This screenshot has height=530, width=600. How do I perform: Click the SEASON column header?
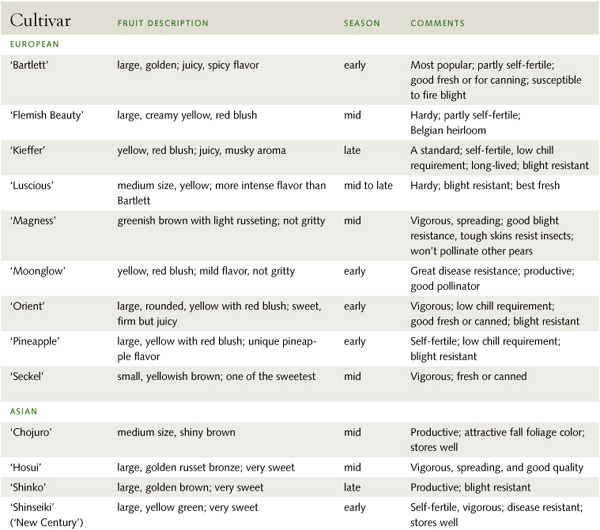(x=362, y=23)
